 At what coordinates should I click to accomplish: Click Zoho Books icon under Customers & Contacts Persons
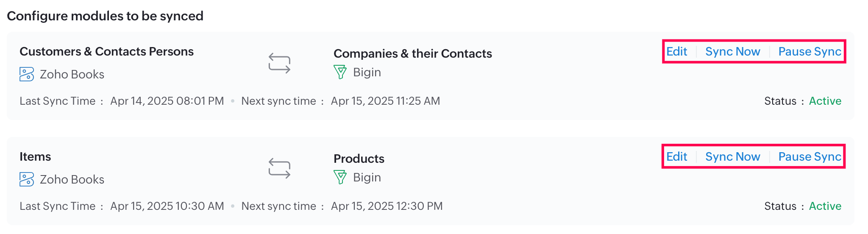(27, 74)
